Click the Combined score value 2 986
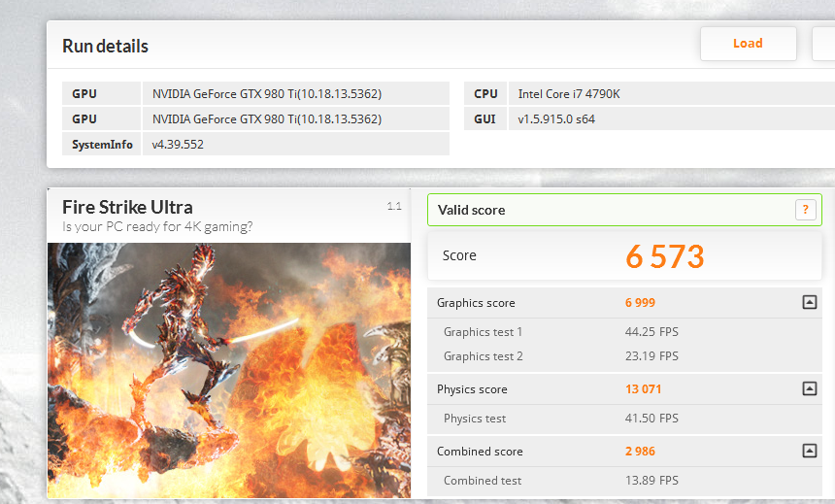 coord(640,452)
